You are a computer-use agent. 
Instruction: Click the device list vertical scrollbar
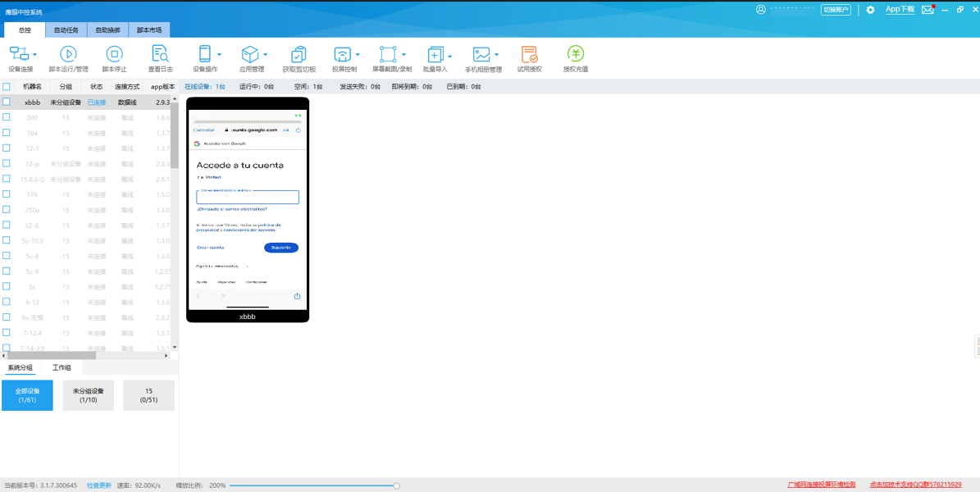pos(175,134)
